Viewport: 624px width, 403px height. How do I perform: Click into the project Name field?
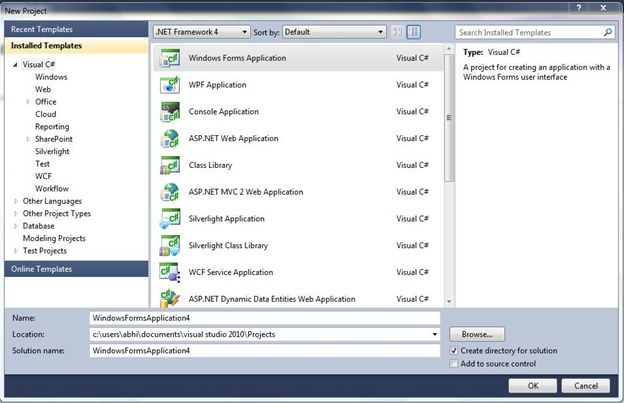(265, 318)
